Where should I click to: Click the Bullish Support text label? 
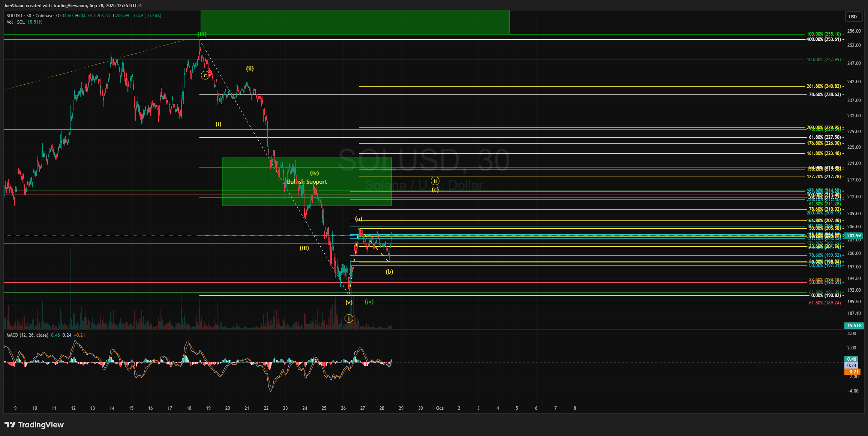pyautogui.click(x=307, y=182)
